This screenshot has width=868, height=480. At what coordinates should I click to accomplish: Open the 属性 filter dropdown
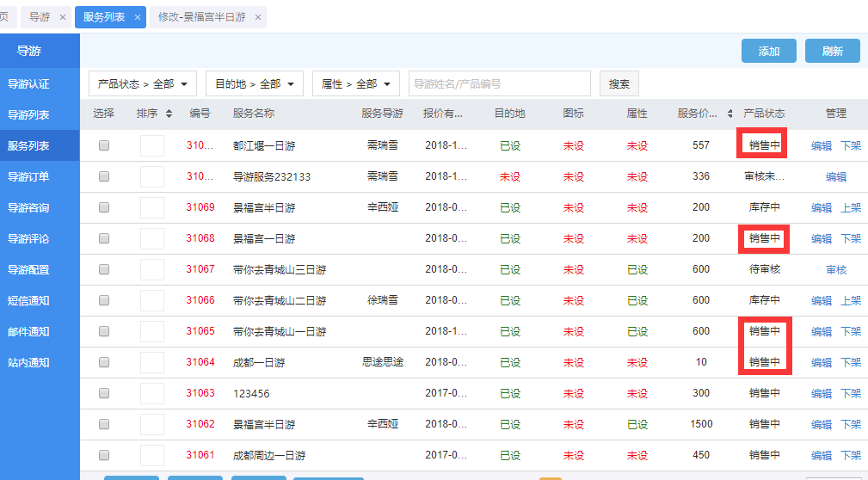[355, 83]
